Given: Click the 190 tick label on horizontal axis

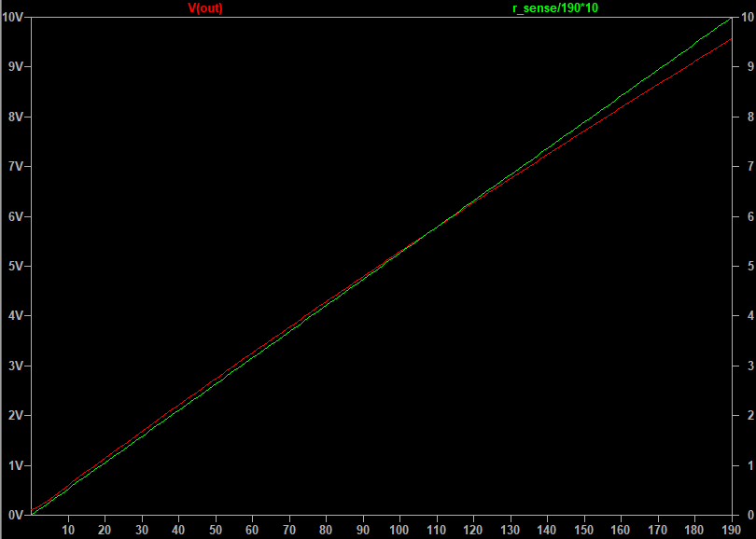Looking at the screenshot, I should point(732,531).
